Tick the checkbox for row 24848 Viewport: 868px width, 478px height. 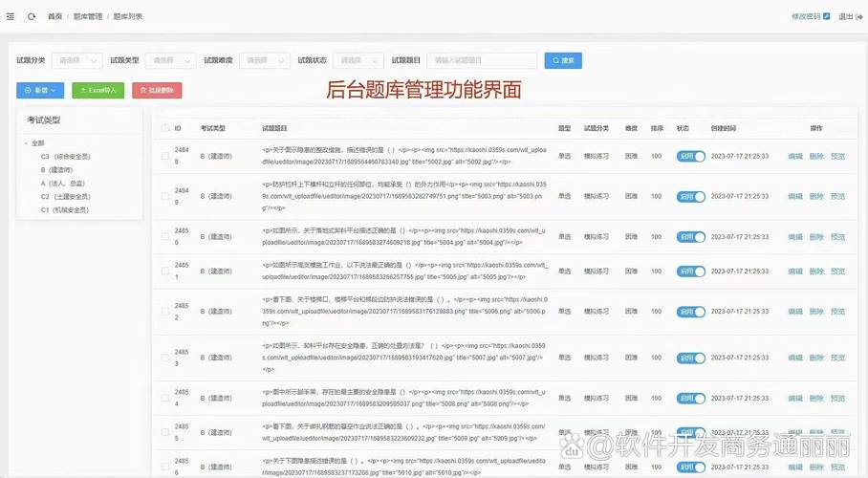coord(165,156)
